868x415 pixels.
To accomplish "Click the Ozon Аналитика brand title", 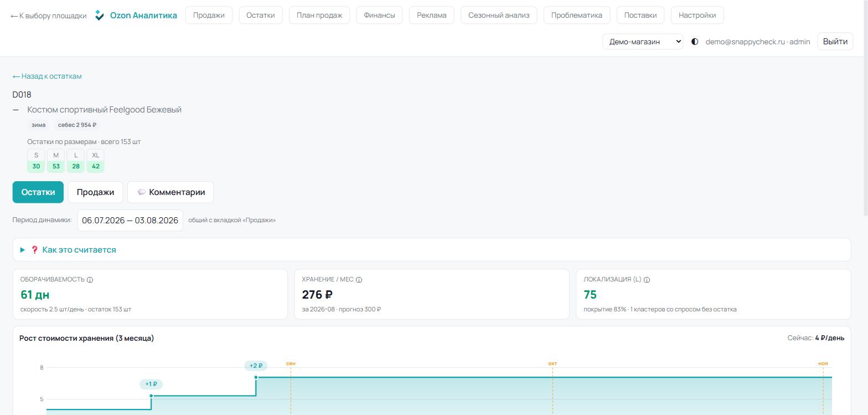I will [x=143, y=15].
